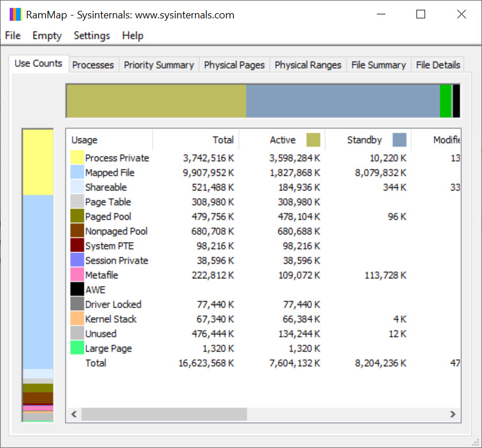Click the black AWE swatch
The image size is (482, 448).
click(x=77, y=289)
